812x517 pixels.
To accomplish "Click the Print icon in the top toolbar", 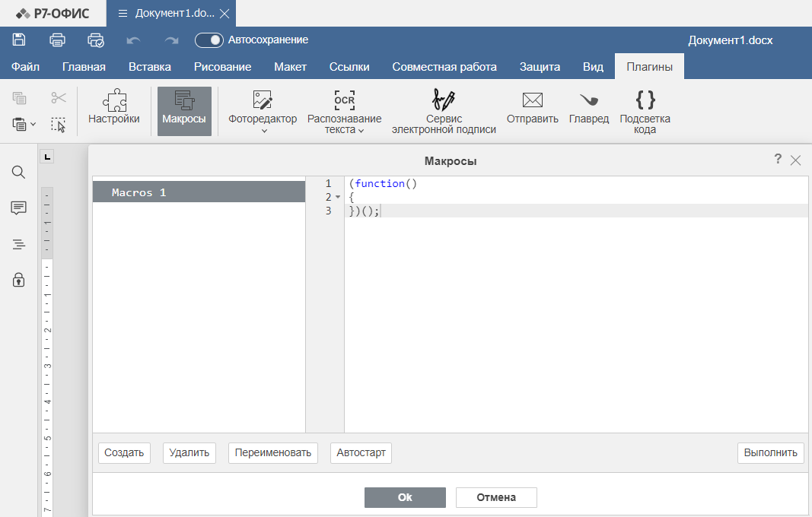I will (57, 40).
